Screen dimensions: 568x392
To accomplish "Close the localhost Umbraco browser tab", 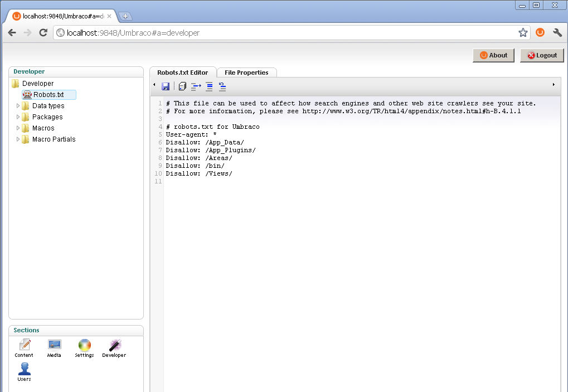I will [109, 16].
